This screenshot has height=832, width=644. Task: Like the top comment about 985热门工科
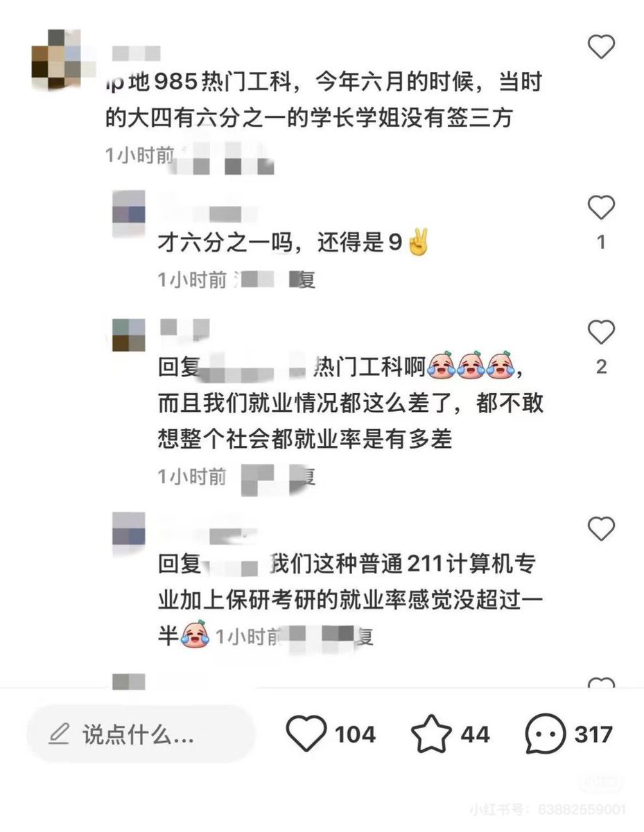601,46
